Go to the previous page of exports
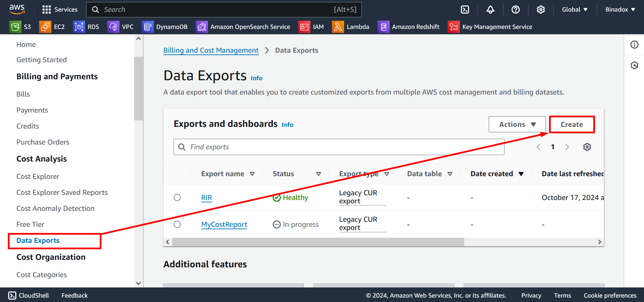 tap(538, 147)
